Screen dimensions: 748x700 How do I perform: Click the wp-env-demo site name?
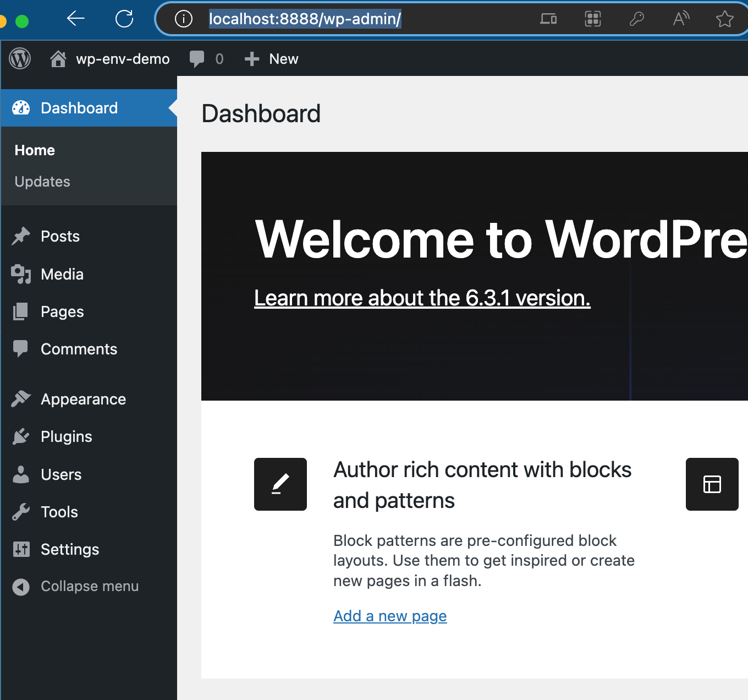pyautogui.click(x=123, y=59)
